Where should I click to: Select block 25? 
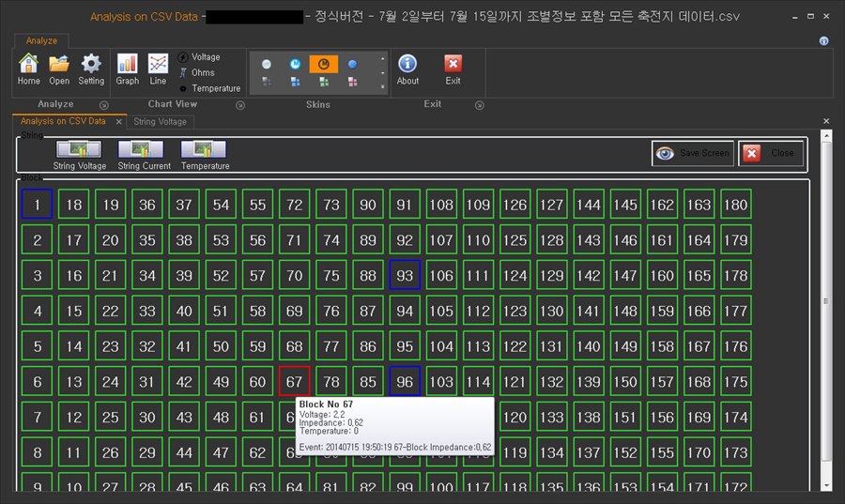tap(111, 417)
